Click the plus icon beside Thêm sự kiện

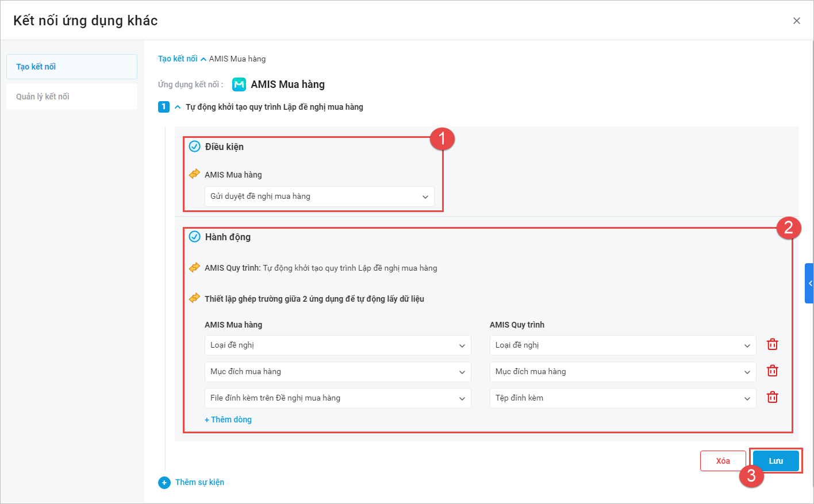coord(164,483)
